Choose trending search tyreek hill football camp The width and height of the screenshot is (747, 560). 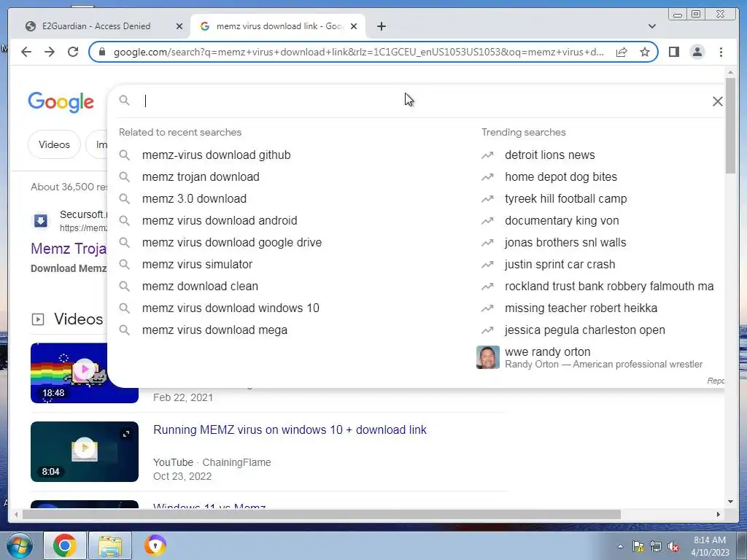pyautogui.click(x=565, y=198)
